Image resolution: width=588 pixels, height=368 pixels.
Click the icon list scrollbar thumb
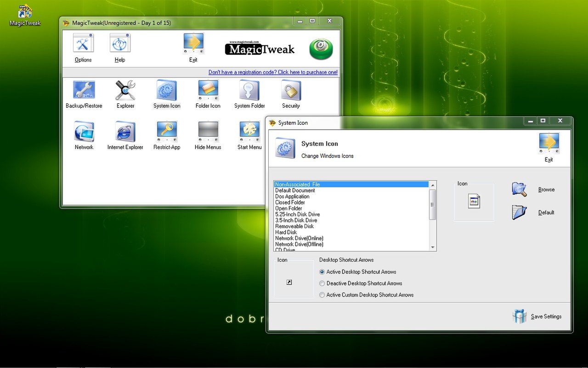coord(432,204)
